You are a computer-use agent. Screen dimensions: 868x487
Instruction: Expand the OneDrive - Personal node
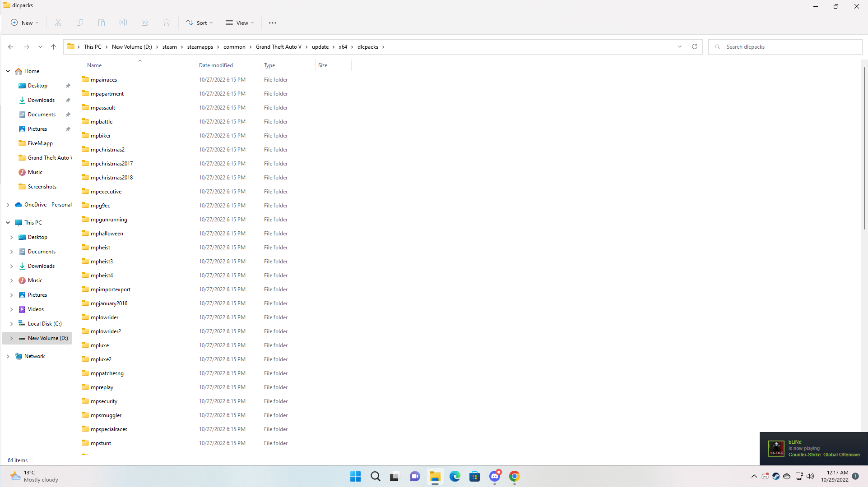click(x=8, y=205)
